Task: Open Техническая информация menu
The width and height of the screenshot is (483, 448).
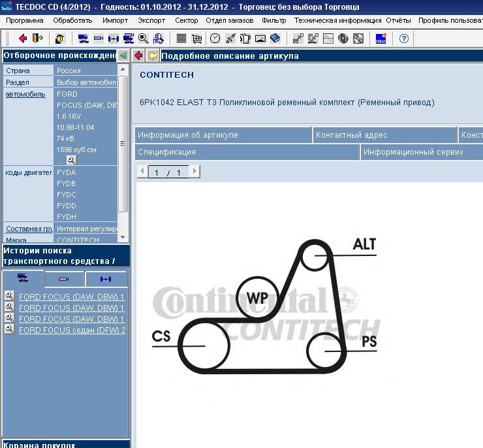Action: click(337, 20)
